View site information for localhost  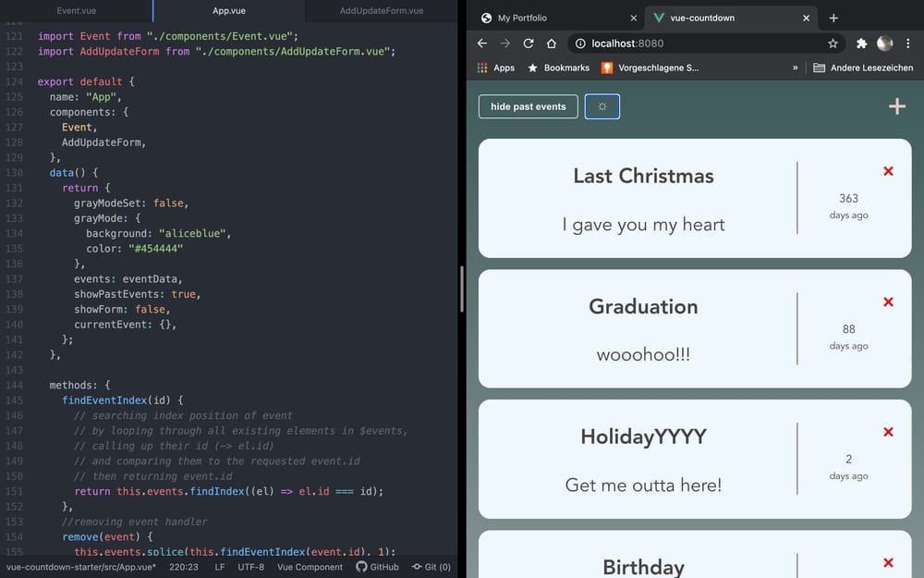(580, 43)
